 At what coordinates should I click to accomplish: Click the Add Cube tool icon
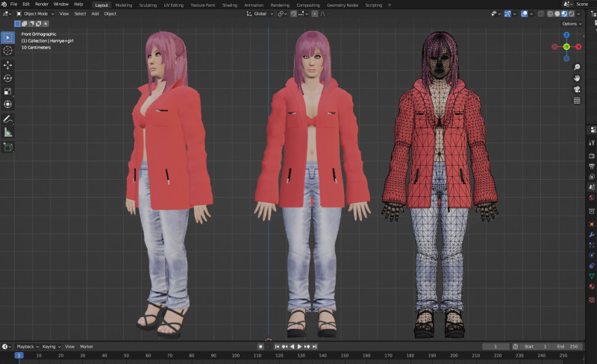[x=7, y=147]
